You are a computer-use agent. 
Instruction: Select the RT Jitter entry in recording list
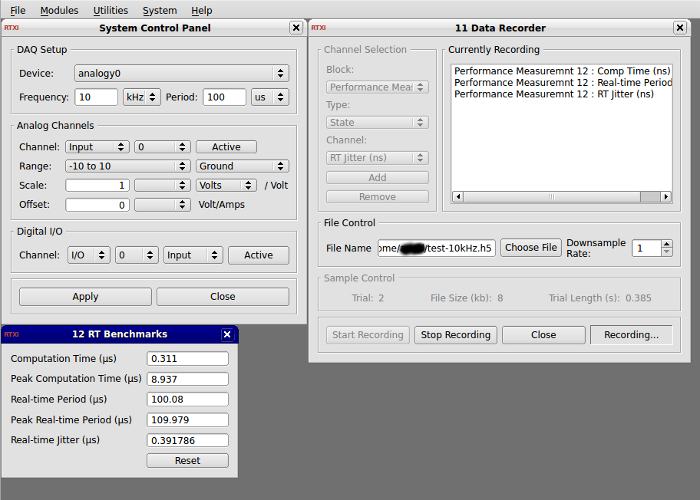tap(553, 94)
